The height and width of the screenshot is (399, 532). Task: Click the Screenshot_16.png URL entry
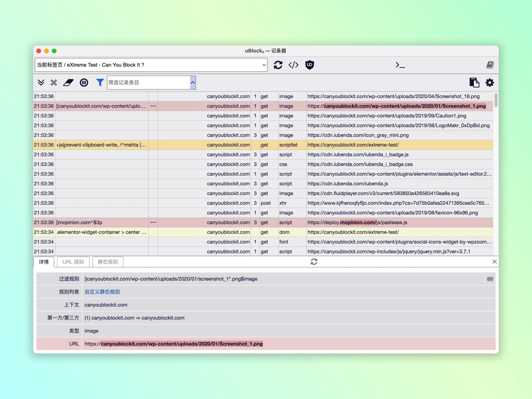click(x=393, y=96)
